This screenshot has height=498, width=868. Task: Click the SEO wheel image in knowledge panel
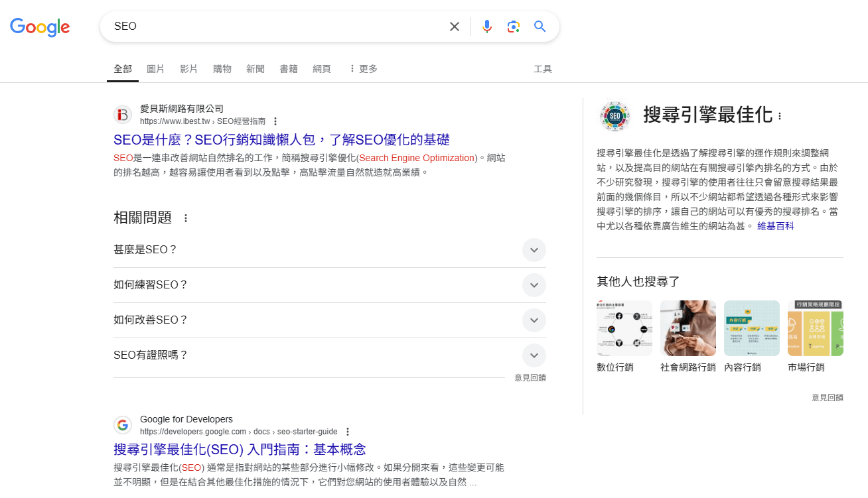tap(615, 116)
